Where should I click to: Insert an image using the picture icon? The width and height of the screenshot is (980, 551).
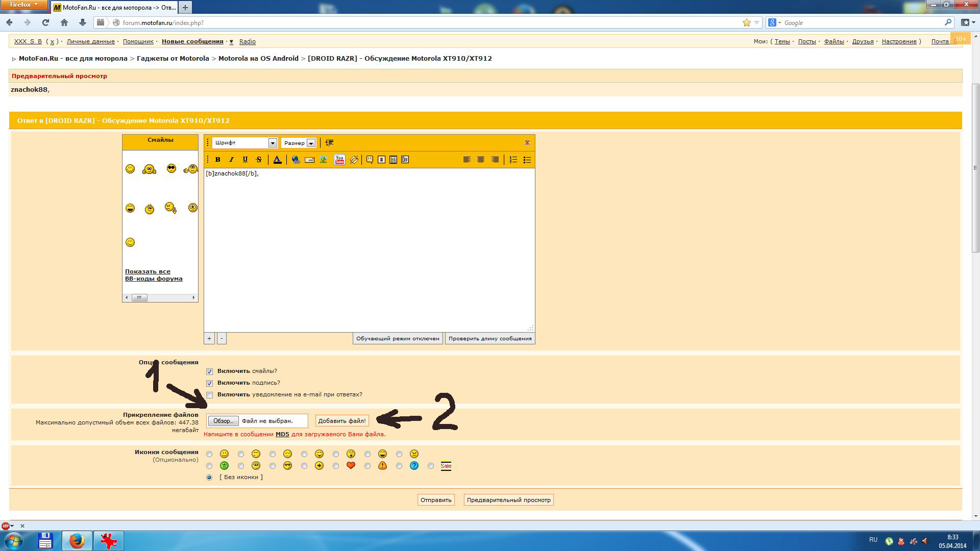tap(323, 160)
